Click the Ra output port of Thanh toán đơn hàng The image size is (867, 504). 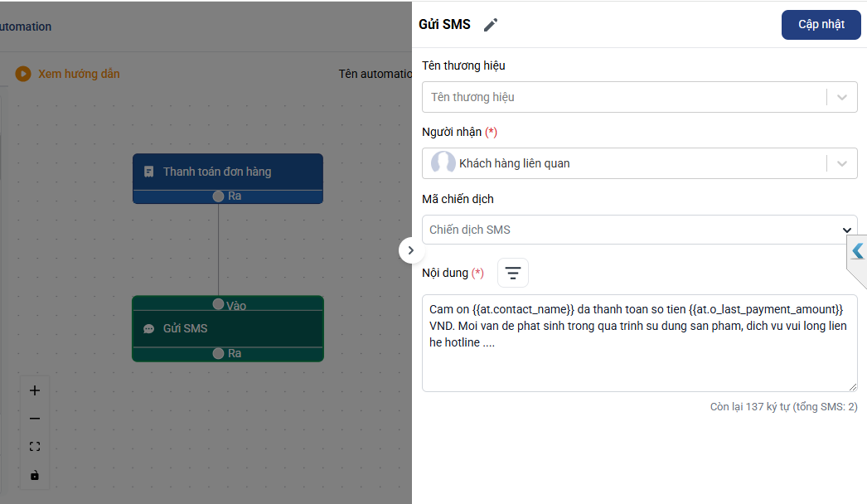point(219,196)
